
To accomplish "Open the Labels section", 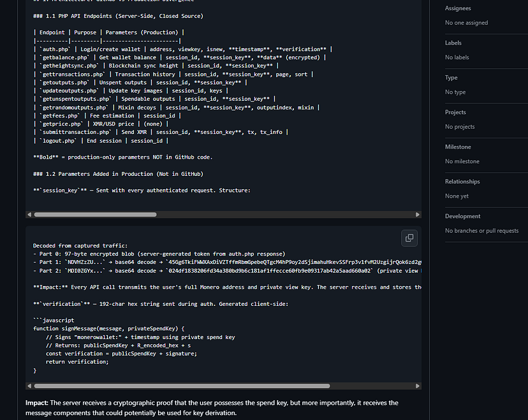I will tap(455, 42).
